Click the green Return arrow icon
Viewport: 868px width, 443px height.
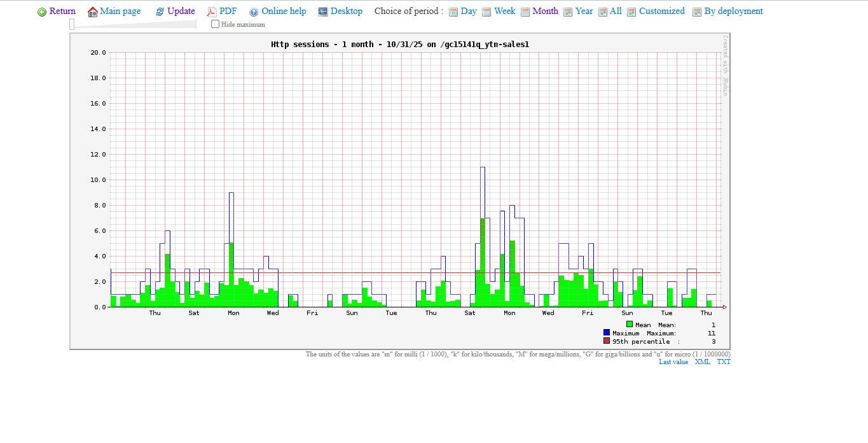coord(42,12)
